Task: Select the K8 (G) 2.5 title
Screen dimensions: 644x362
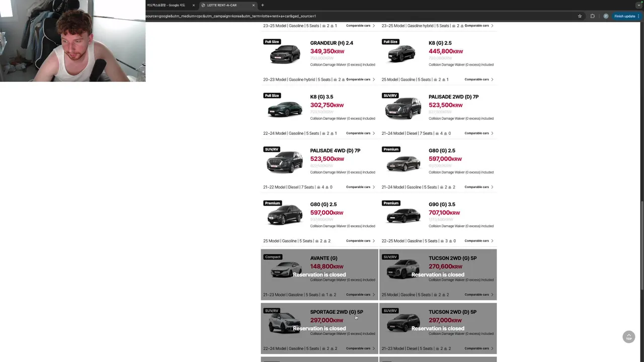Action: pos(440,43)
